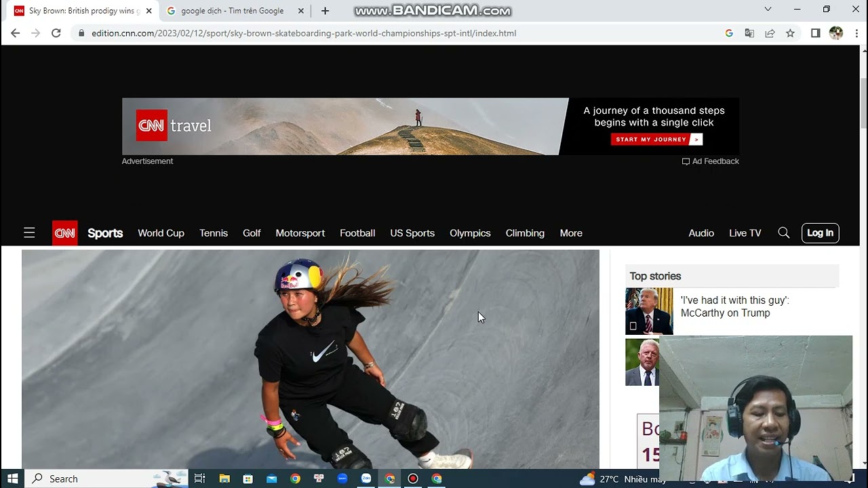
Task: Go to the Tennis section
Action: point(214,233)
